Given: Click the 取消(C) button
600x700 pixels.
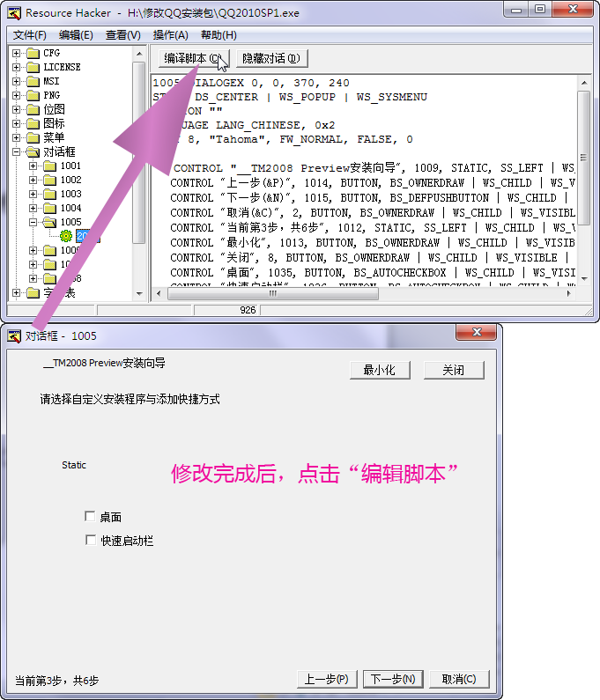Looking at the screenshot, I should pyautogui.click(x=459, y=679).
